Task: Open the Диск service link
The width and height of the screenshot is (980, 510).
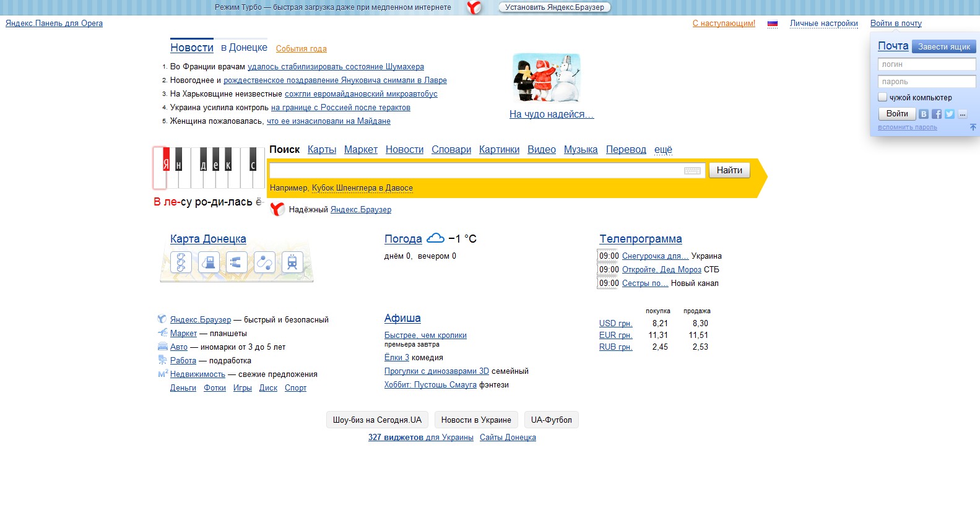Action: click(x=268, y=388)
